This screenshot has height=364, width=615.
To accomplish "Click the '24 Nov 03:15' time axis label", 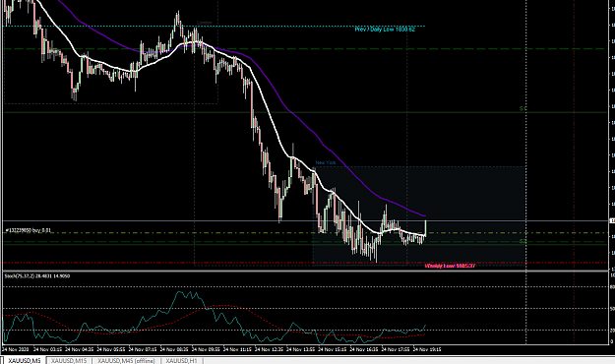I will click(47, 349).
